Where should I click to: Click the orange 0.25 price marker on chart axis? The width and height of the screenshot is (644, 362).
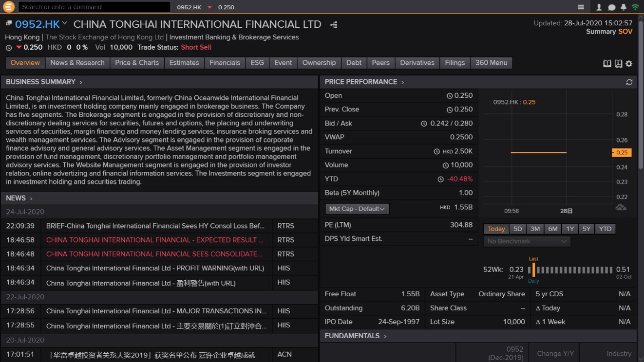[622, 152]
